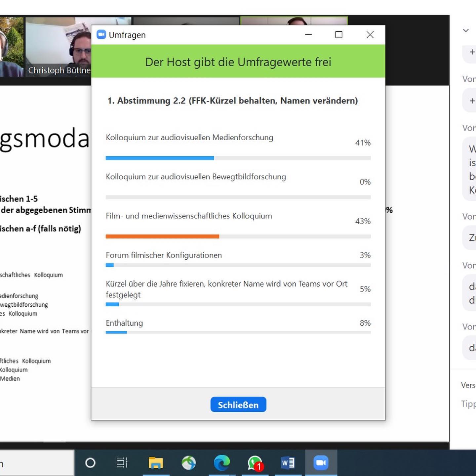Open File Explorer from the taskbar
Image resolution: width=476 pixels, height=476 pixels.
coord(156,463)
